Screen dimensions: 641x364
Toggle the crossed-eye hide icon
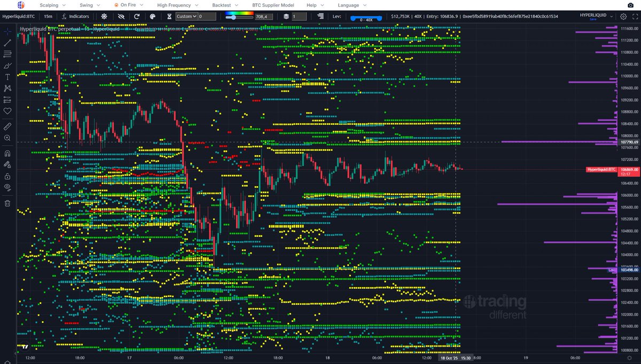121,17
